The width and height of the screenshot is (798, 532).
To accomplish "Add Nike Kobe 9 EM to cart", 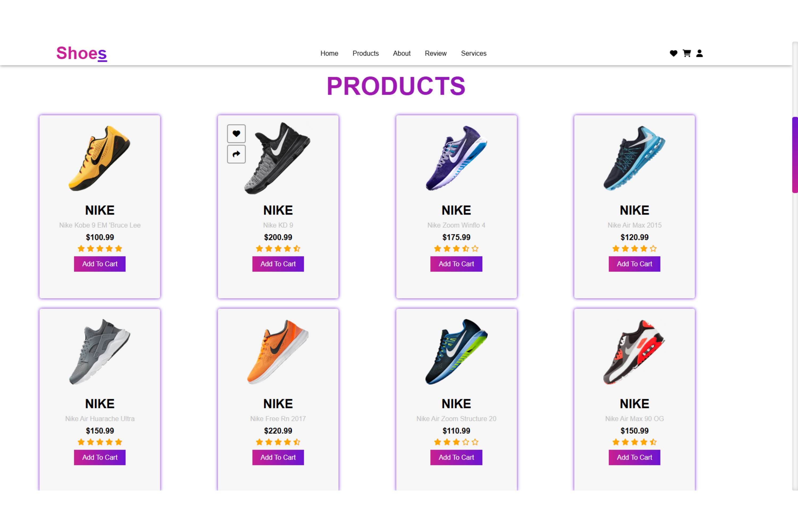I will pyautogui.click(x=100, y=264).
